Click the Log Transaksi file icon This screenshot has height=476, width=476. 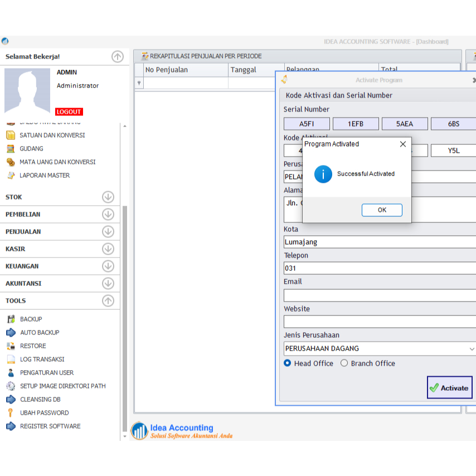coord(11,359)
